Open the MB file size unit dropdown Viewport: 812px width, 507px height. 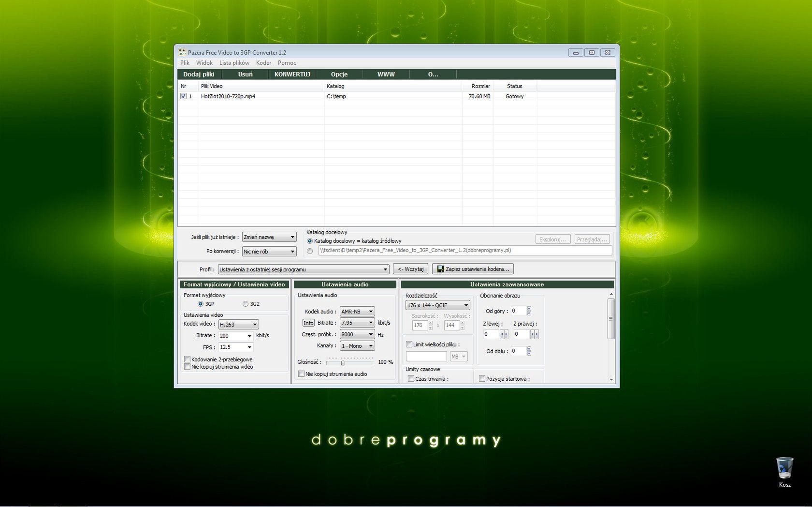459,357
